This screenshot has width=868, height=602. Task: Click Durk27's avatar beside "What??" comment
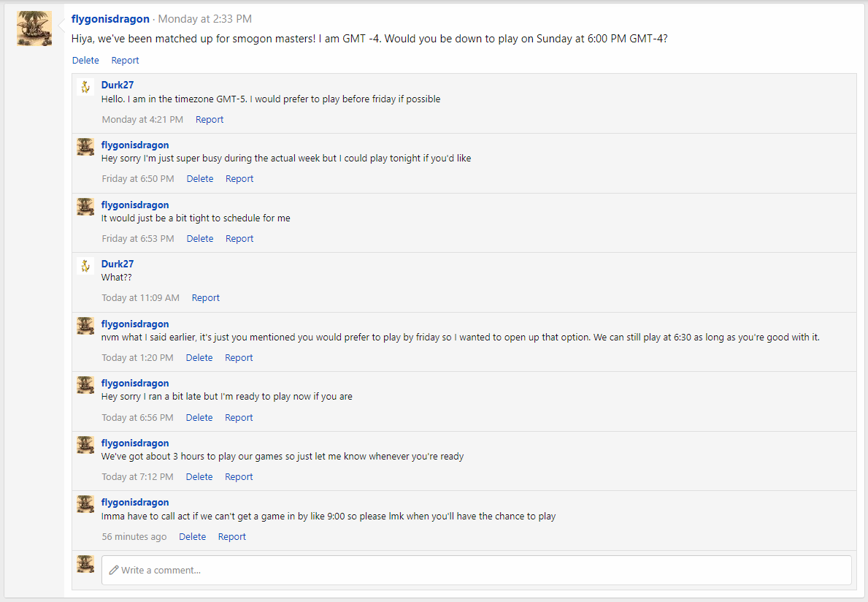click(85, 266)
